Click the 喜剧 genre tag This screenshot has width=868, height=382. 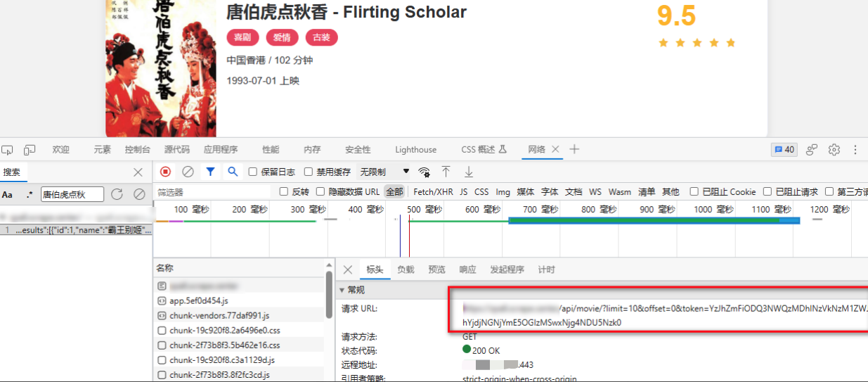coord(242,37)
